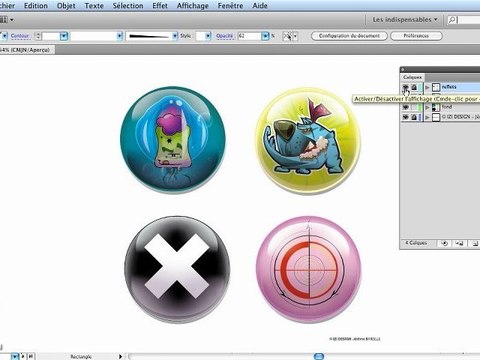The height and width of the screenshot is (360, 480).
Task: Expand the fond layer
Action: 427,107
